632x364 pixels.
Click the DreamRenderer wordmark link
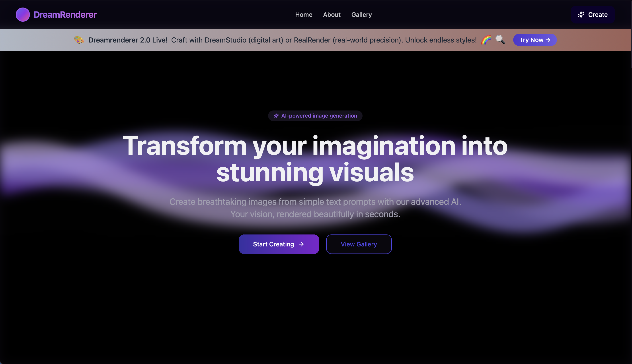point(65,14)
